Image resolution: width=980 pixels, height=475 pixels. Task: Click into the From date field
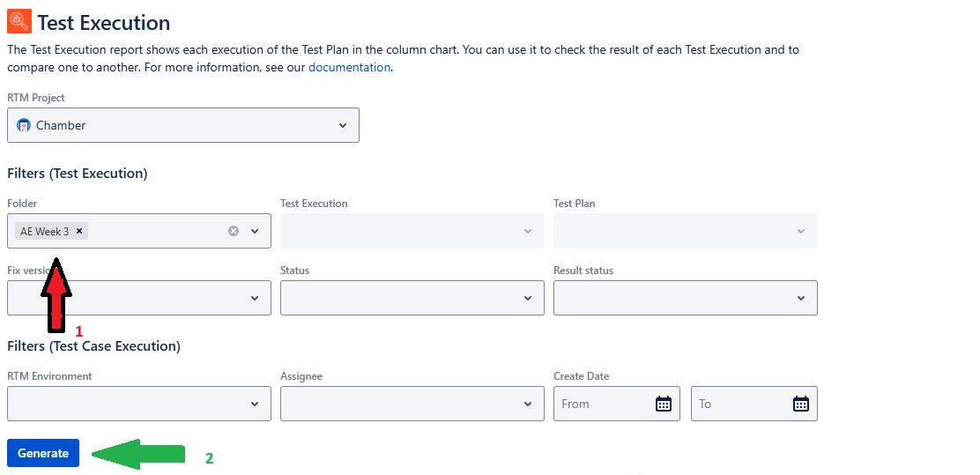tap(604, 404)
